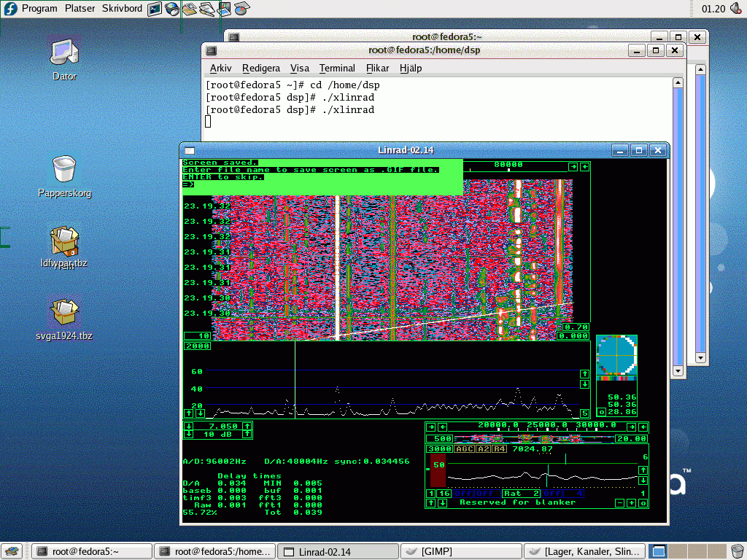Decrease the 7.050 frequency with down arrow
This screenshot has width=747, height=560.
click(x=189, y=426)
